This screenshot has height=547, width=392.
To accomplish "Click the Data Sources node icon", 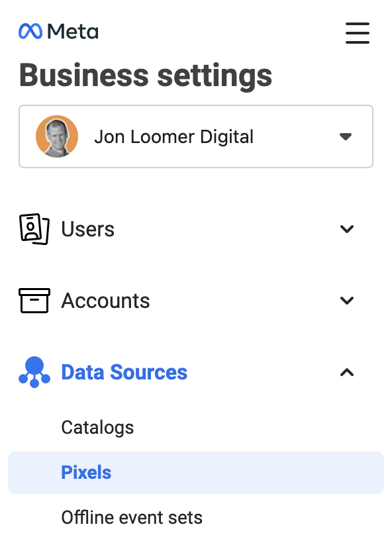I will (34, 372).
